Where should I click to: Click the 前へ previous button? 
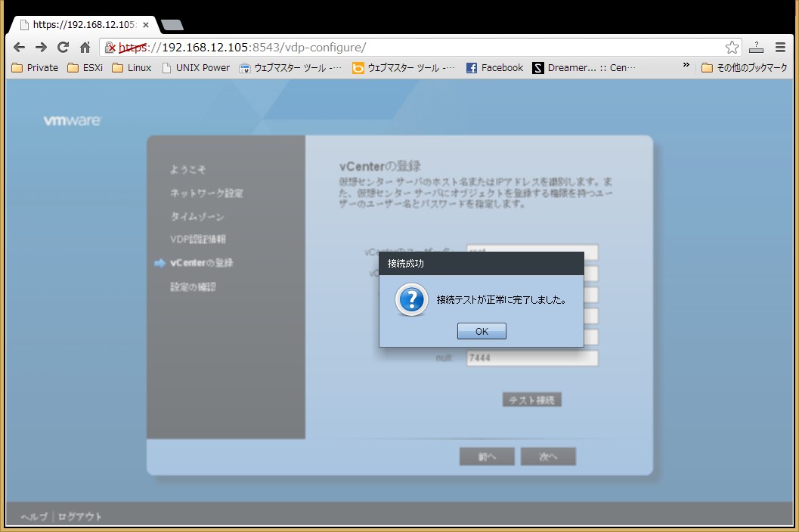[487, 456]
